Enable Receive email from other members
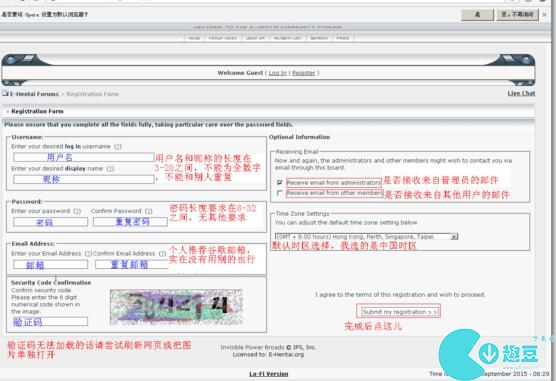 [x=279, y=193]
